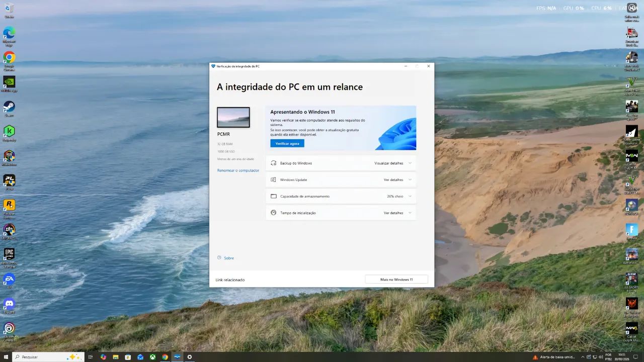Click the Backup do Windows sync icon

click(274, 163)
